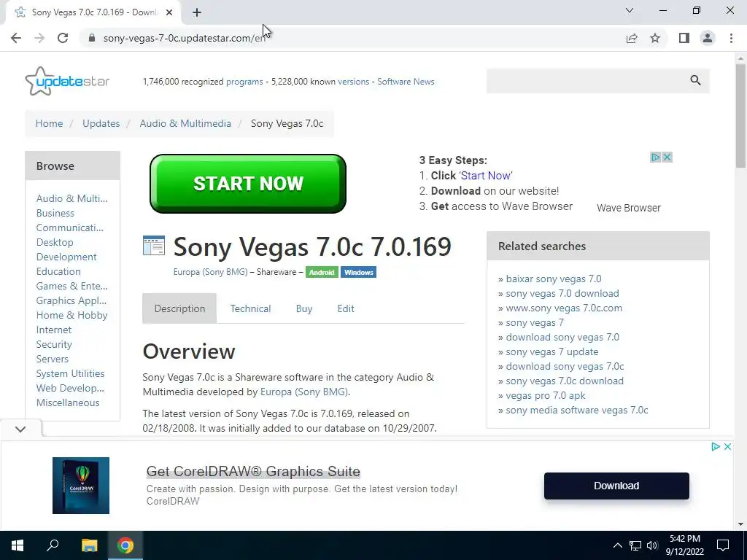The width and height of the screenshot is (747, 560).
Task: Browse the Security category
Action: tap(54, 344)
